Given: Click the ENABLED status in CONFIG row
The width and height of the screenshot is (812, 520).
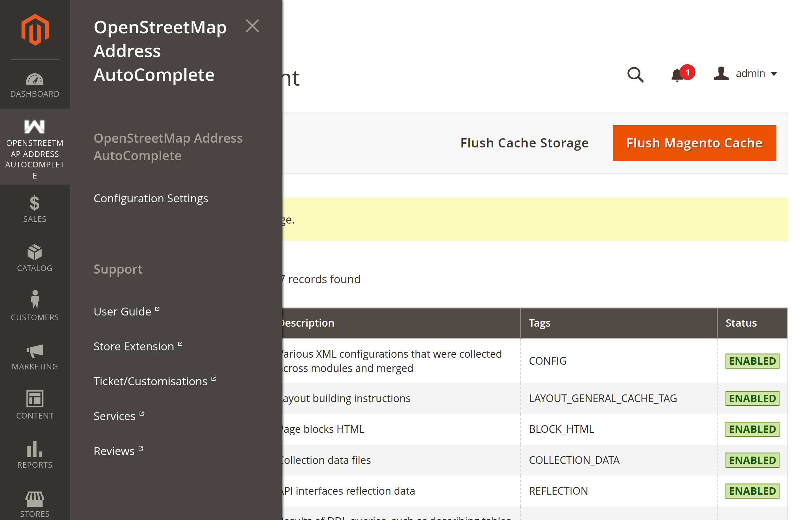Looking at the screenshot, I should tap(752, 361).
